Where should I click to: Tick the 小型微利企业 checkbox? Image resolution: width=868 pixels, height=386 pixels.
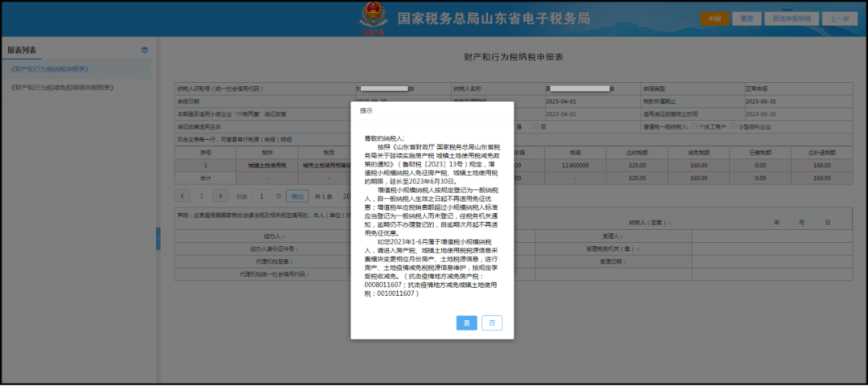click(x=734, y=126)
